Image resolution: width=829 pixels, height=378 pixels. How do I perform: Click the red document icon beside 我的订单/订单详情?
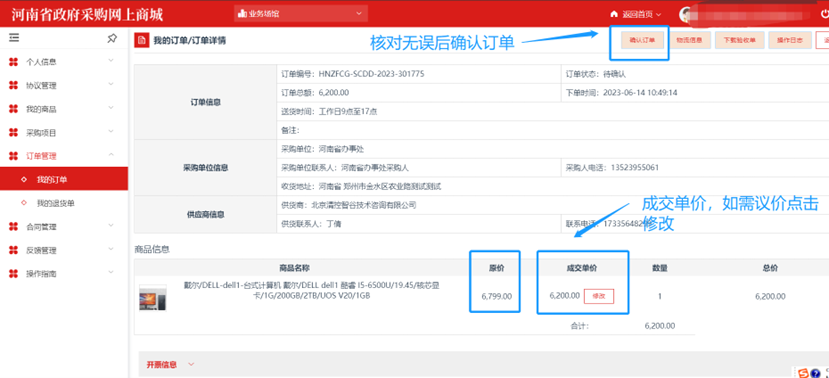141,40
